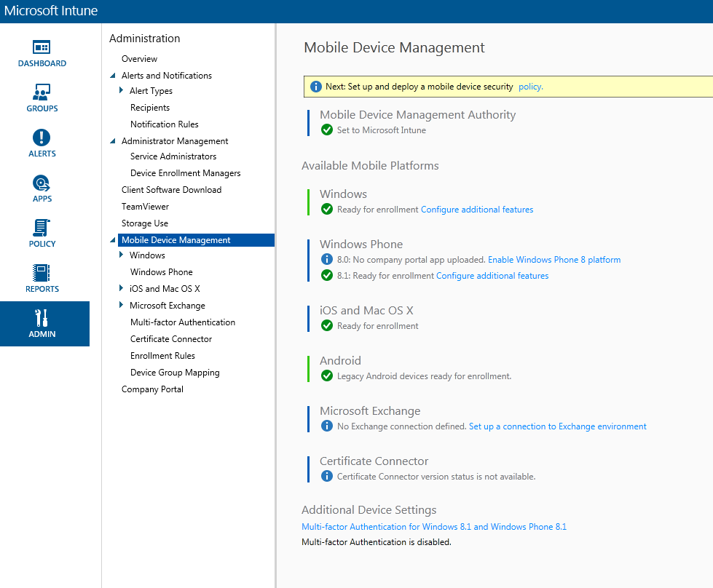Image resolution: width=713 pixels, height=588 pixels.
Task: Click Windows 'Configure additional features' link
Action: click(x=477, y=210)
